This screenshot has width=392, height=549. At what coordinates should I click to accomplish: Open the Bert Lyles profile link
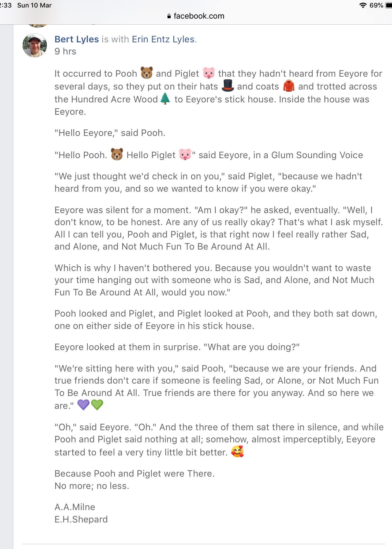(x=77, y=39)
